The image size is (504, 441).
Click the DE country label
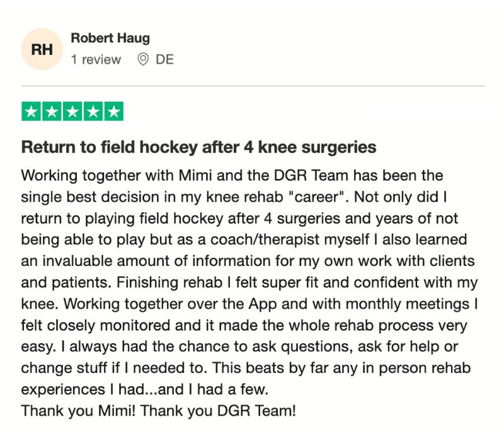[164, 59]
